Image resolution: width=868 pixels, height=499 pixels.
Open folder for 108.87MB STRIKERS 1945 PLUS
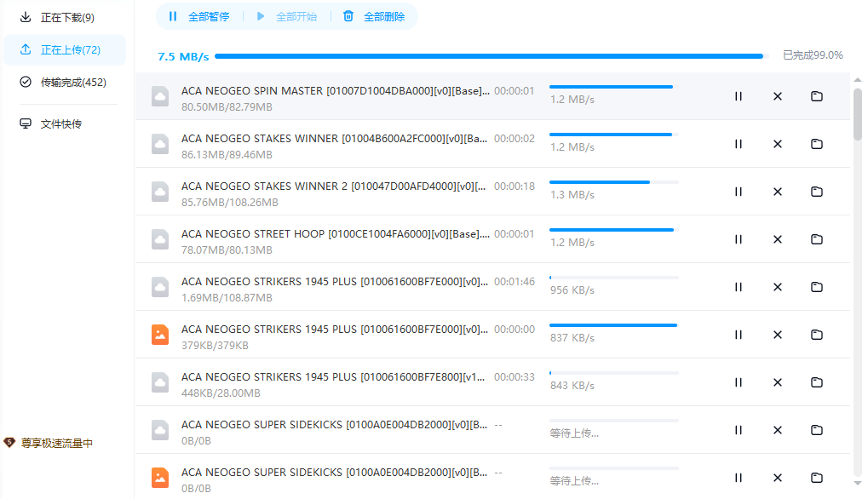point(817,287)
